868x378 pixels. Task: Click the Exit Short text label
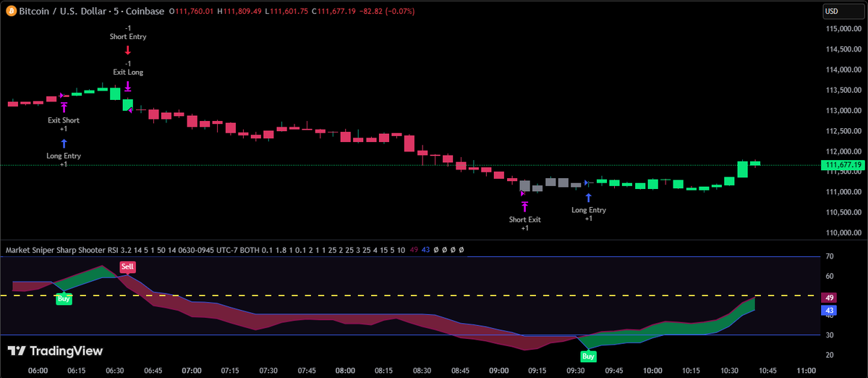(x=64, y=120)
